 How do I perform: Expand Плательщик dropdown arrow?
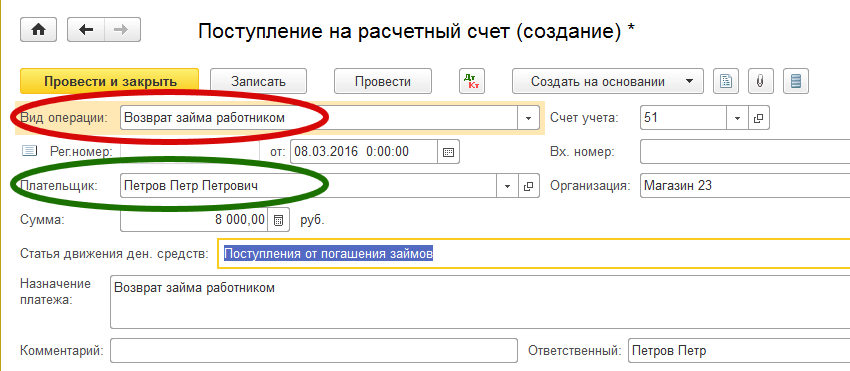click(507, 186)
